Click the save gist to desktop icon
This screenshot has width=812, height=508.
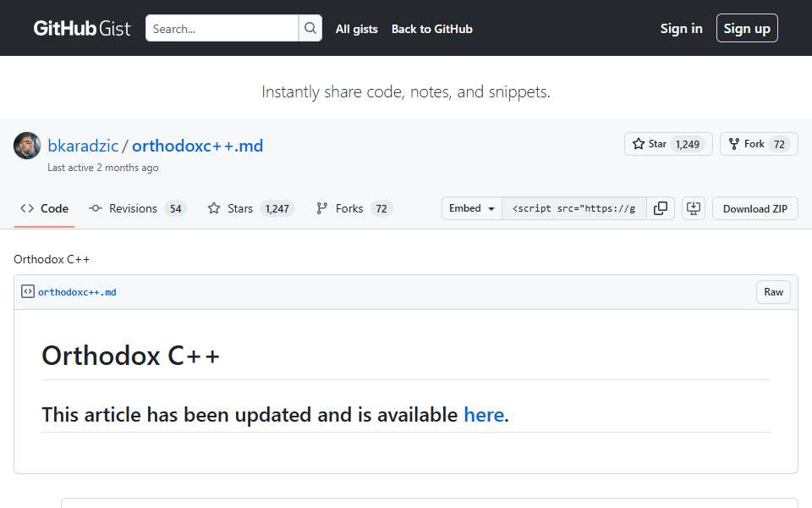[694, 208]
